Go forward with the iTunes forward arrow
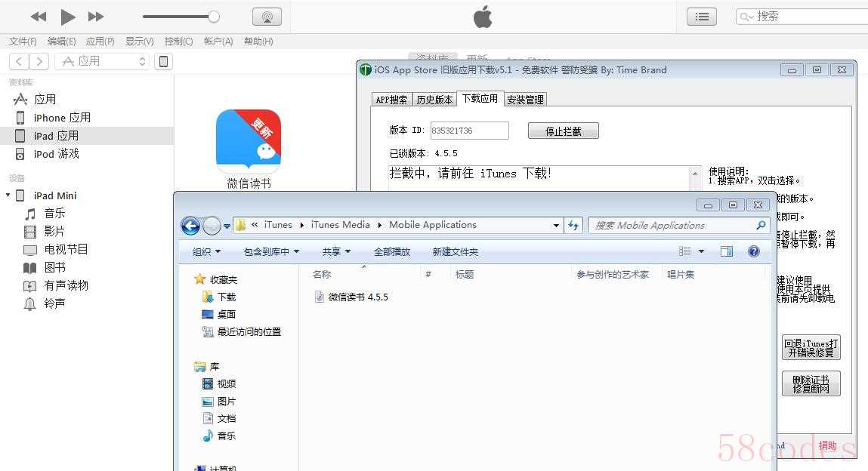The height and width of the screenshot is (471, 868). 39,61
